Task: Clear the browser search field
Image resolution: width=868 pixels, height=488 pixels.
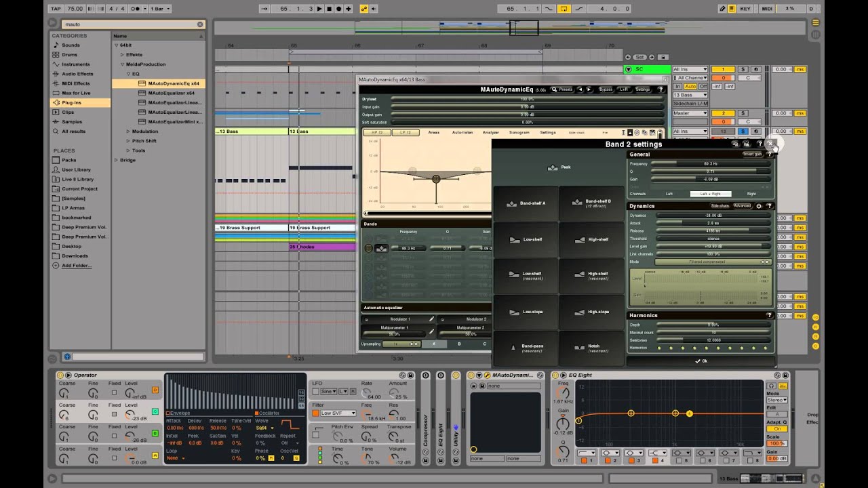Action: 200,24
